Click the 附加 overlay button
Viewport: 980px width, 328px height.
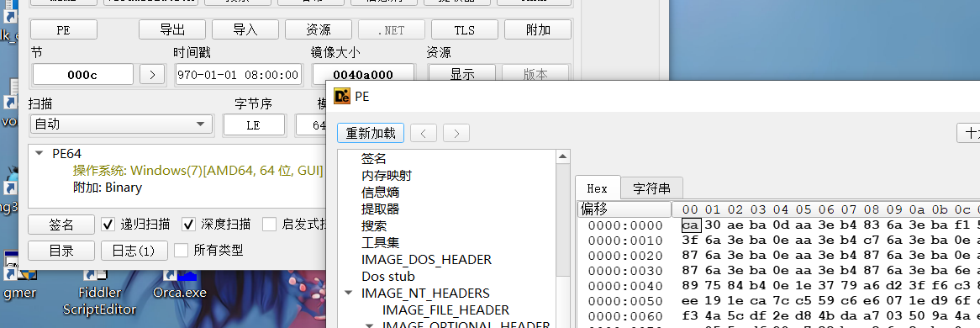(x=538, y=29)
